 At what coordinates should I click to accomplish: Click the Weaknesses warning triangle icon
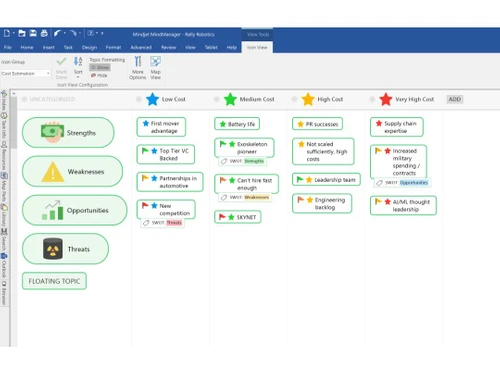point(53,172)
